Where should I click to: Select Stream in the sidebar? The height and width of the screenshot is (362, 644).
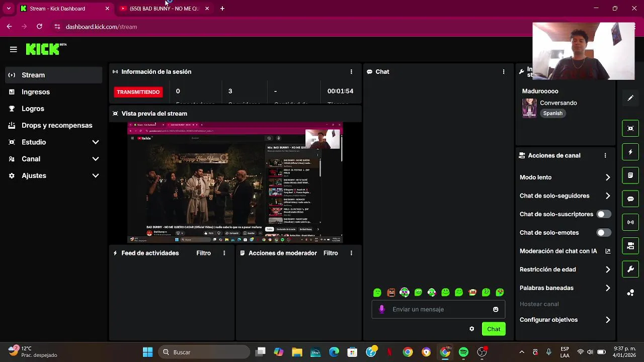pyautogui.click(x=53, y=75)
